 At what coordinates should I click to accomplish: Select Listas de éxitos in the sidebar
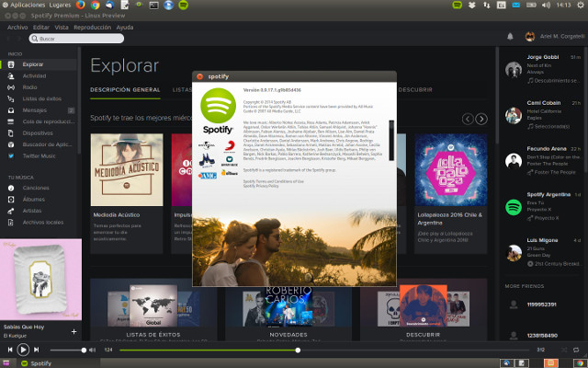point(42,98)
